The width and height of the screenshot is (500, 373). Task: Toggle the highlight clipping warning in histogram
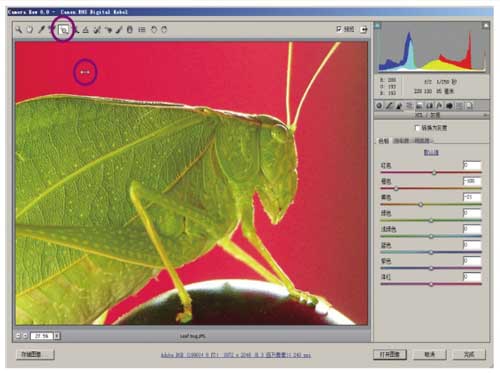(x=486, y=25)
